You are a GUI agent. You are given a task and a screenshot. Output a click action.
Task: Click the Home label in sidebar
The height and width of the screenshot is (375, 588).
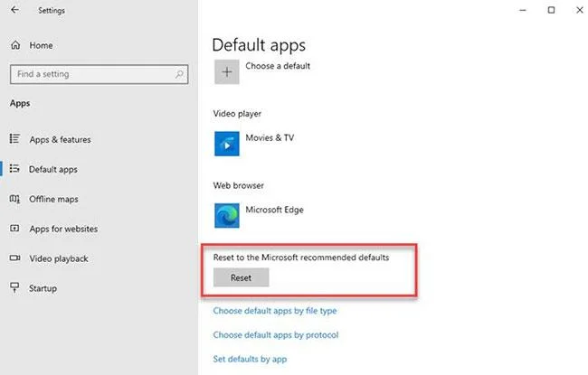[x=42, y=45]
